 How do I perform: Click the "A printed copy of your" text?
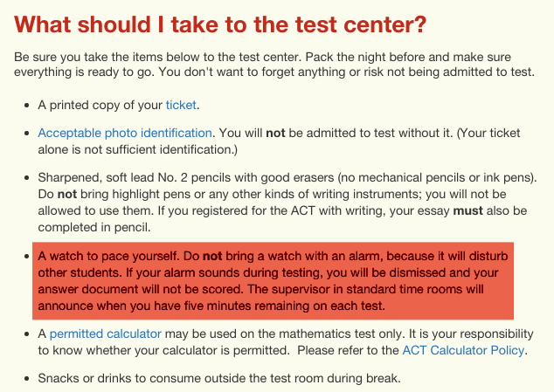click(100, 106)
